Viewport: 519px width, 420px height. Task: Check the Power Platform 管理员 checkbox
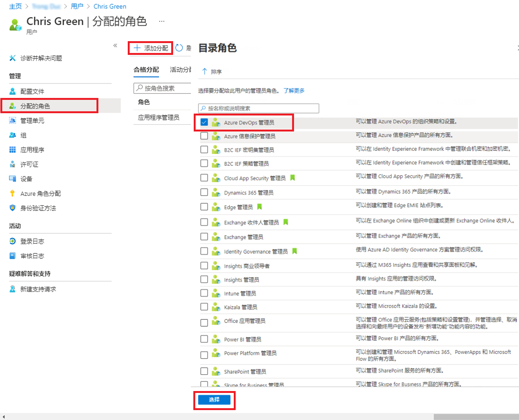point(204,355)
